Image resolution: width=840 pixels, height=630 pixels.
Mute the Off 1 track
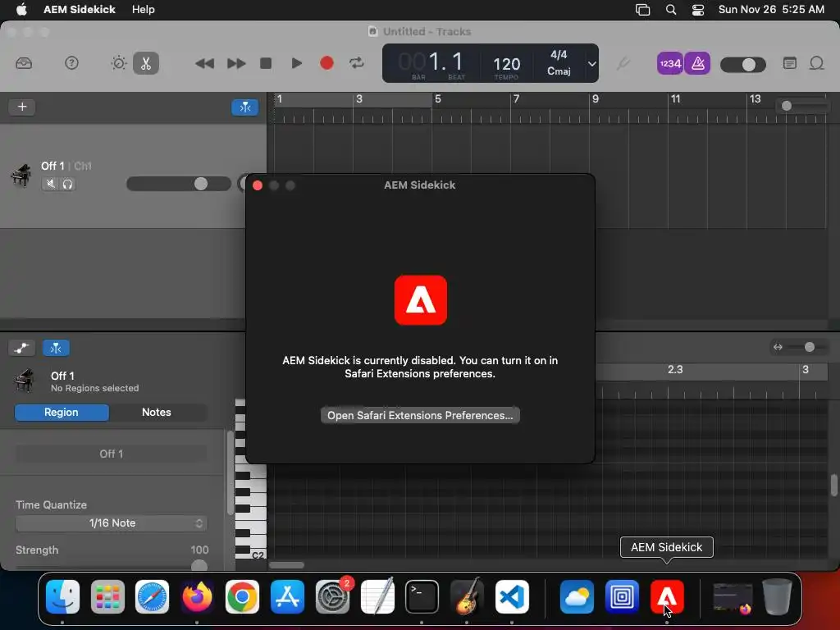(x=50, y=185)
